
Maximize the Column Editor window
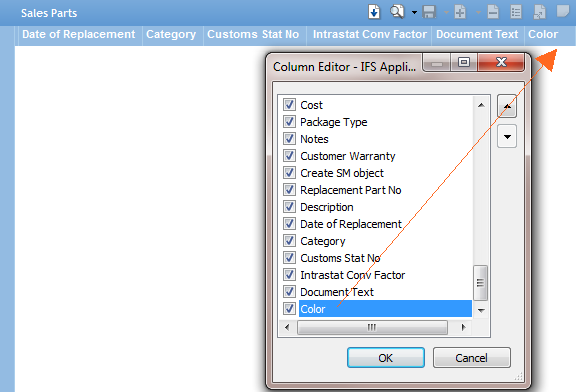[x=464, y=62]
